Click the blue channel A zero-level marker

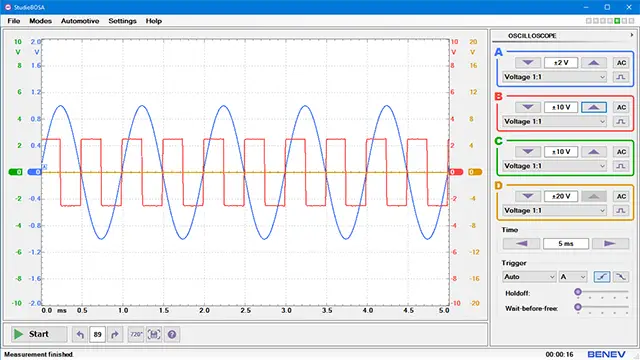34,172
